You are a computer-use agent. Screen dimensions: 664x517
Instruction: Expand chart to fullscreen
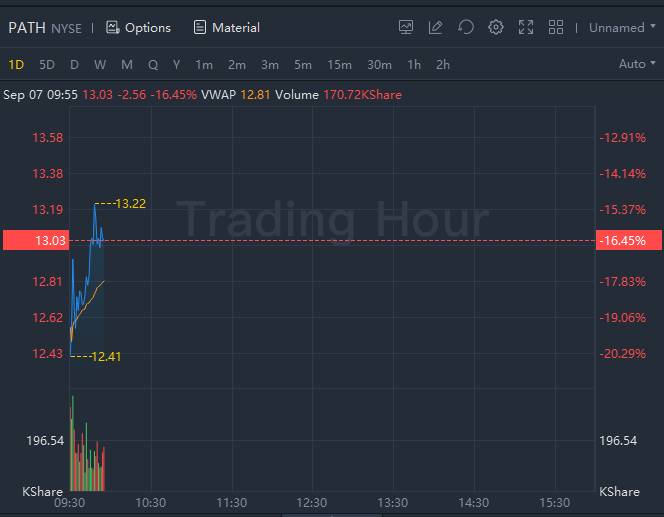526,27
